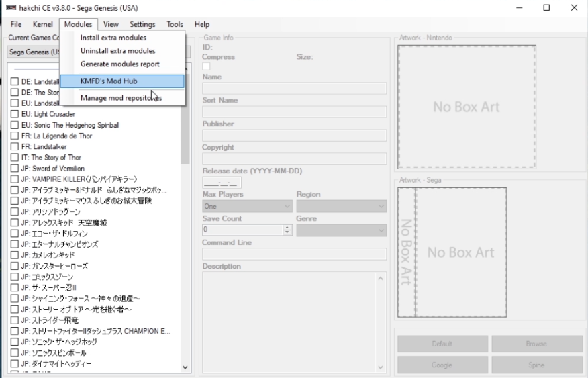Tick the IT: The Story of Thor checkbox
Image resolution: width=588 pixels, height=378 pixels.
click(x=15, y=158)
